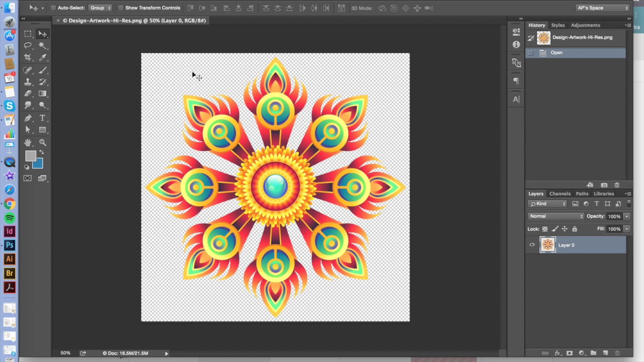Open the Normal blend mode dropdown
The height and width of the screenshot is (362, 644).
click(556, 216)
